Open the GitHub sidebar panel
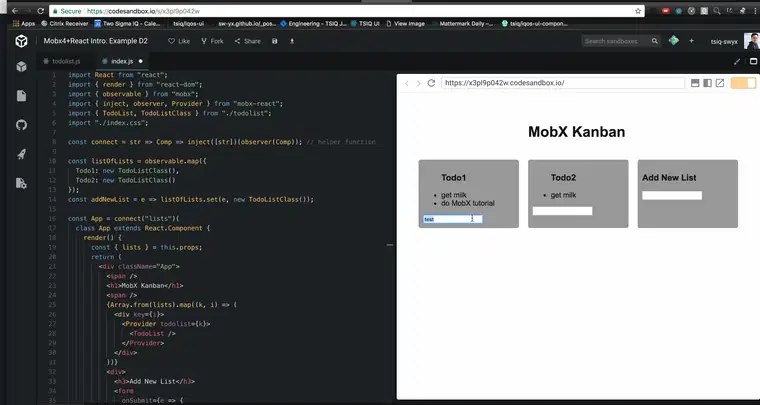Screen dimensions: 760x405 (x=20, y=125)
